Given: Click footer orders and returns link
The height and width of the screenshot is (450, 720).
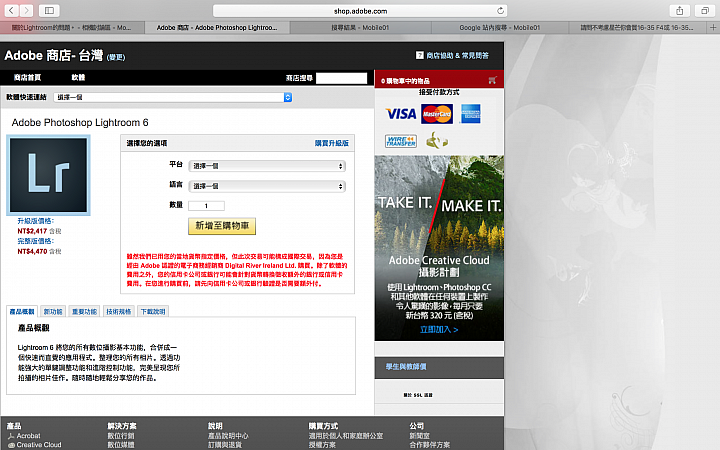Looking at the screenshot, I should tap(225, 445).
